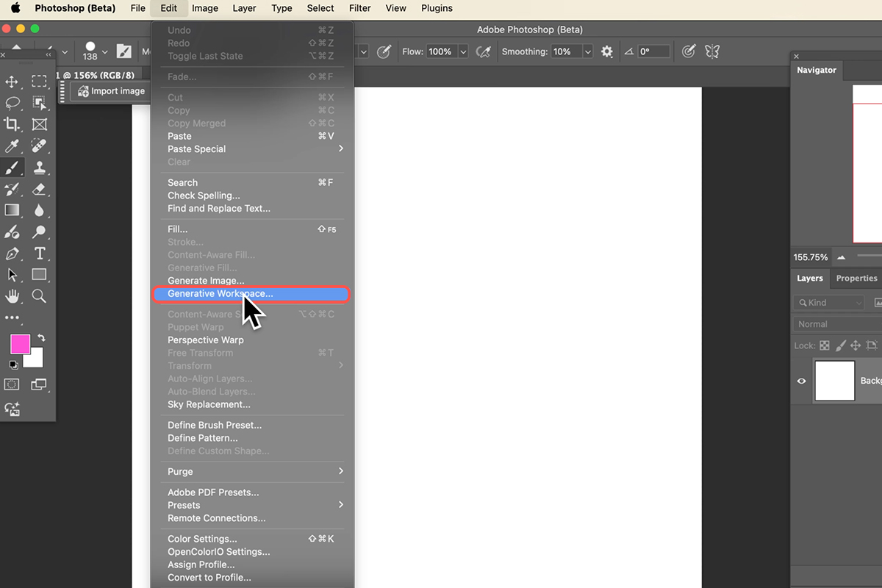This screenshot has width=882, height=588.
Task: Select the Spot Healing Brush tool
Action: coord(40,146)
